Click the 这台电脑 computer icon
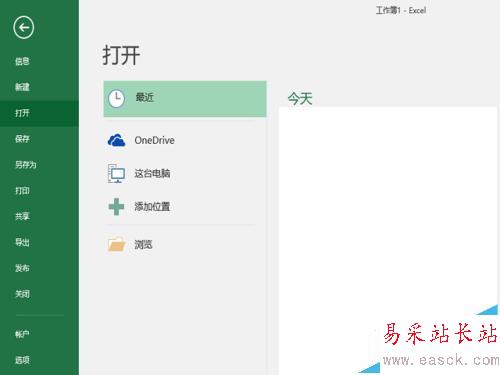This screenshot has height=375, width=500. [x=116, y=173]
